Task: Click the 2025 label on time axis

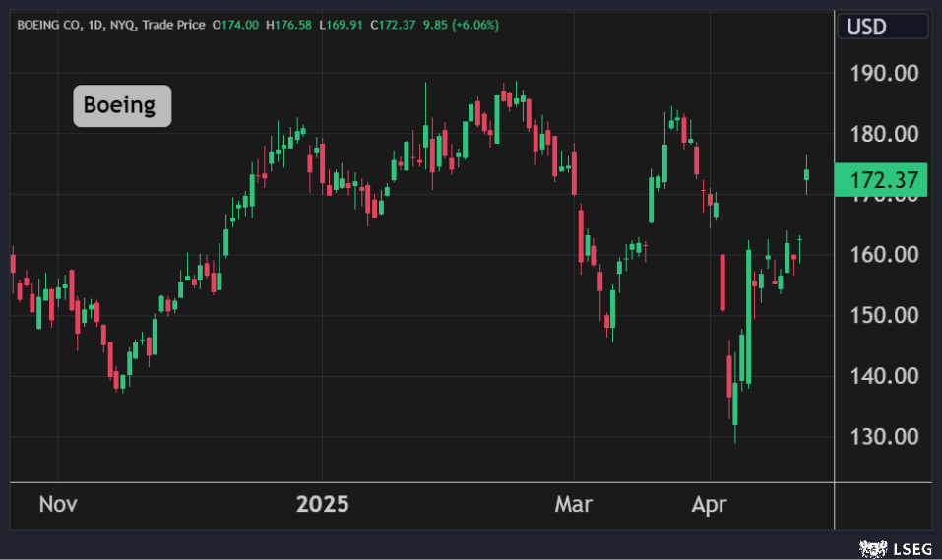Action: click(x=323, y=505)
